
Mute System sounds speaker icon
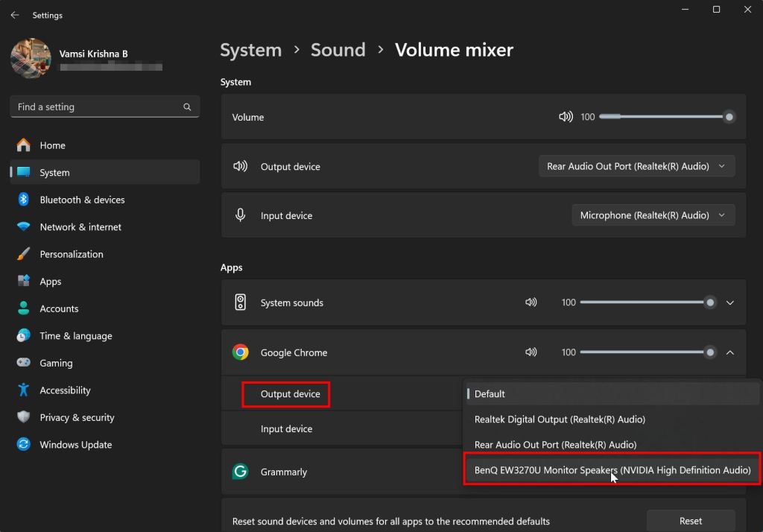(531, 303)
